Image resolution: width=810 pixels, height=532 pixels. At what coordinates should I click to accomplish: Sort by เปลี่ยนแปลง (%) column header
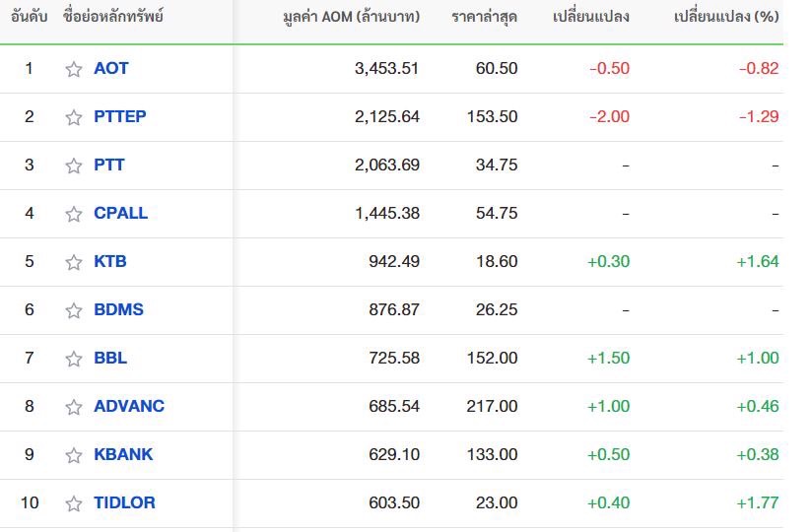726,17
